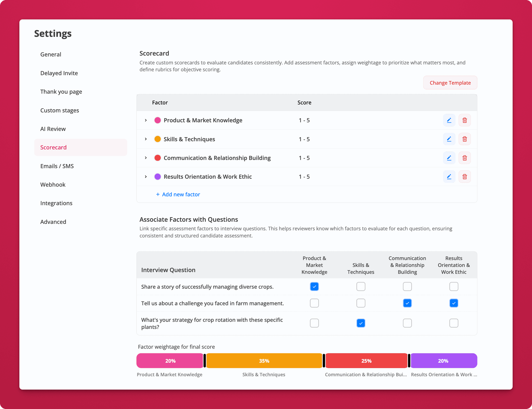The height and width of the screenshot is (409, 532).
Task: Check Skills & Techniques for the diverse crops question
Action: pos(361,287)
